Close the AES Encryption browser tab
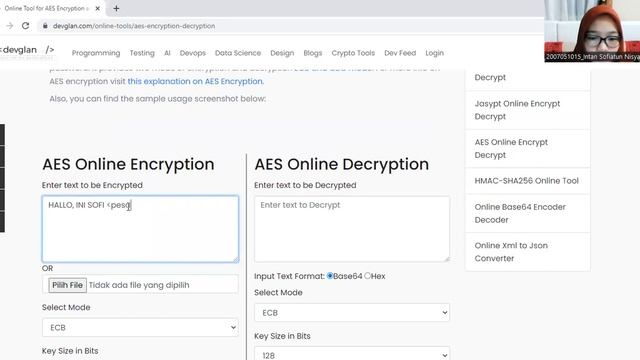Screen dimensions: 640x360 pos(98,8)
